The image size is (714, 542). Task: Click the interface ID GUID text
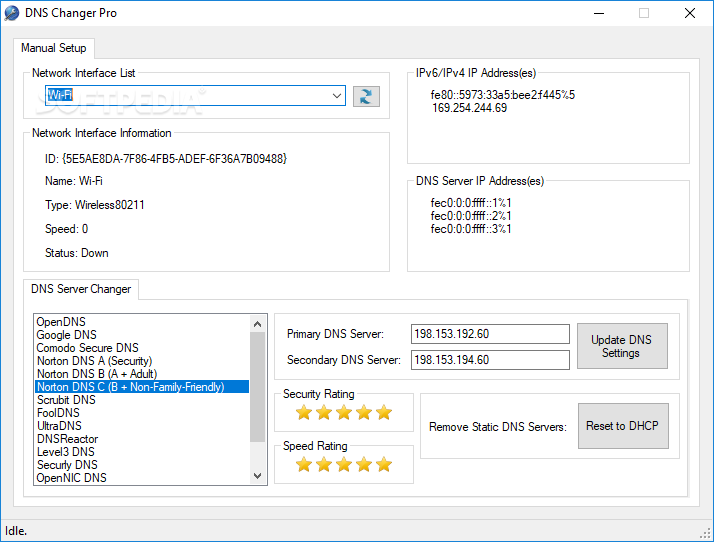point(166,159)
